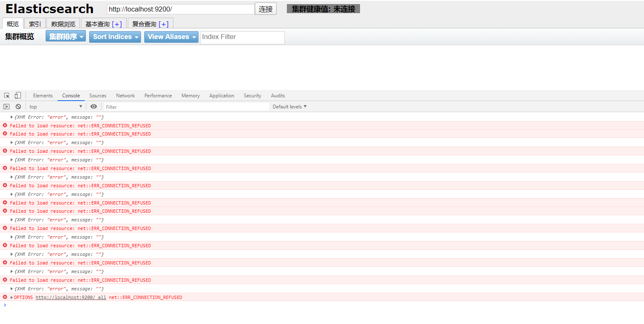The height and width of the screenshot is (324, 644).
Task: Open the top JavaScript context dropdown
Action: pyautogui.click(x=56, y=106)
